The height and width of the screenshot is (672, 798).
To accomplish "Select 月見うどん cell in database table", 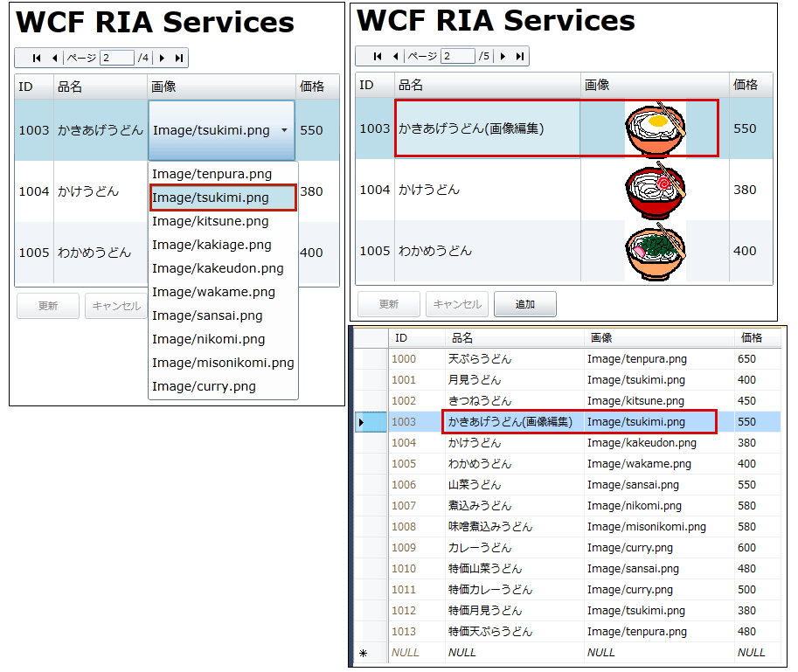I will click(x=514, y=380).
